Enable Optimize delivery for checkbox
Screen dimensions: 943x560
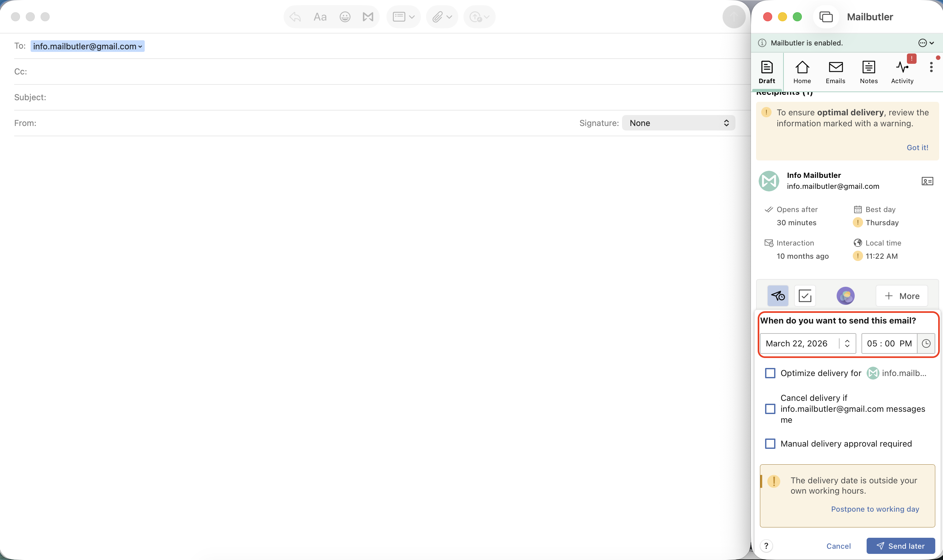(770, 373)
